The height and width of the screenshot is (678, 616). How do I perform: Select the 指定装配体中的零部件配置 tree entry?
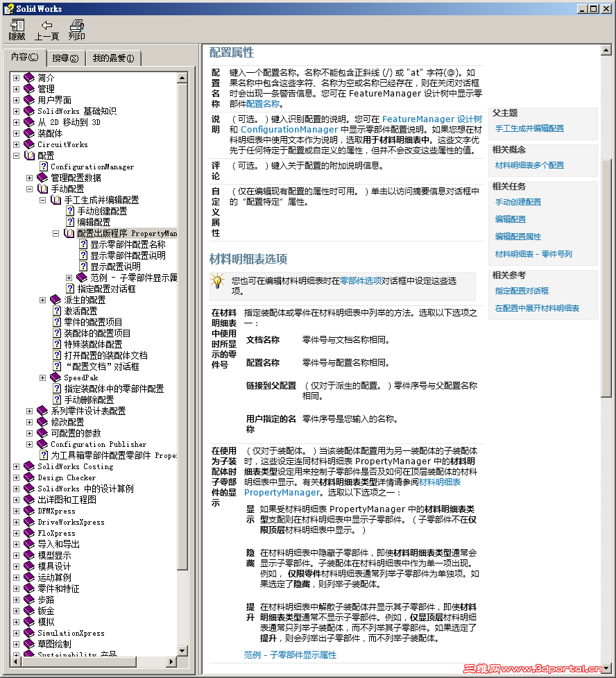pos(114,389)
